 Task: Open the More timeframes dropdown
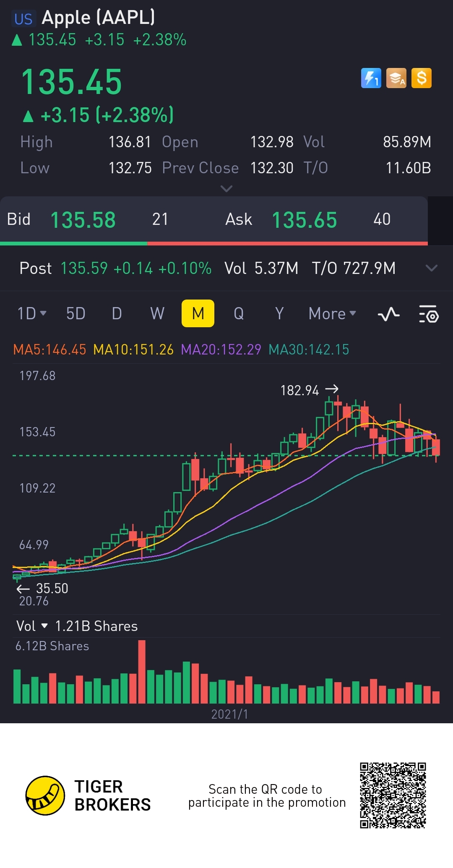[332, 313]
